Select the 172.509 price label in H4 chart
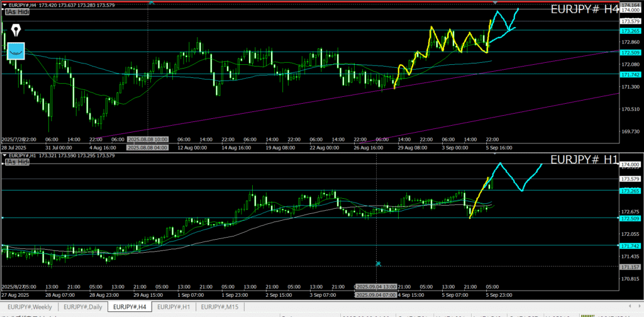This screenshot has height=317, width=644. click(x=630, y=53)
